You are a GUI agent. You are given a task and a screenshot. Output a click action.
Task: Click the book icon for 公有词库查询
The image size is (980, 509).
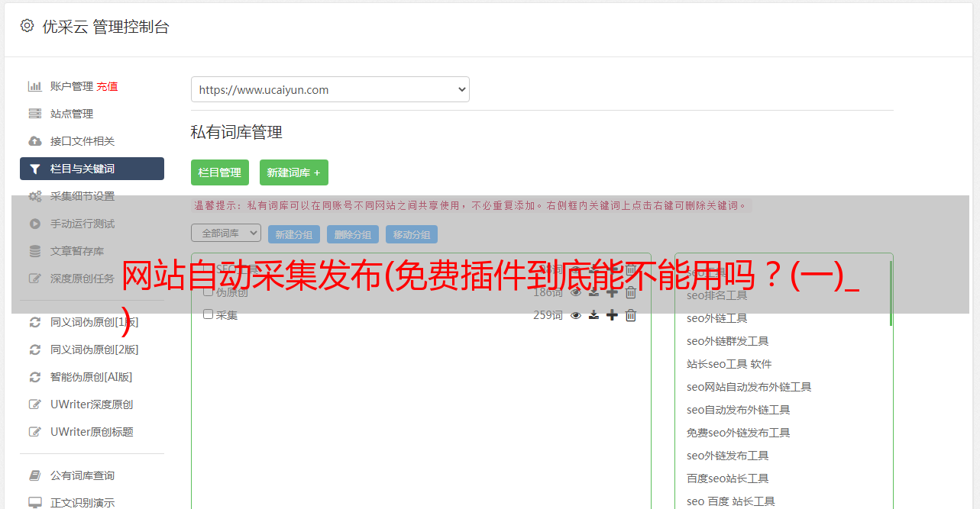[34, 475]
